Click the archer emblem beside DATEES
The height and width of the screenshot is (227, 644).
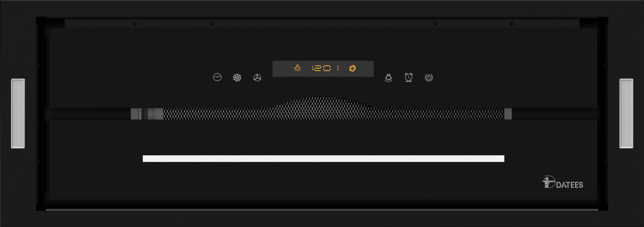[548, 182]
